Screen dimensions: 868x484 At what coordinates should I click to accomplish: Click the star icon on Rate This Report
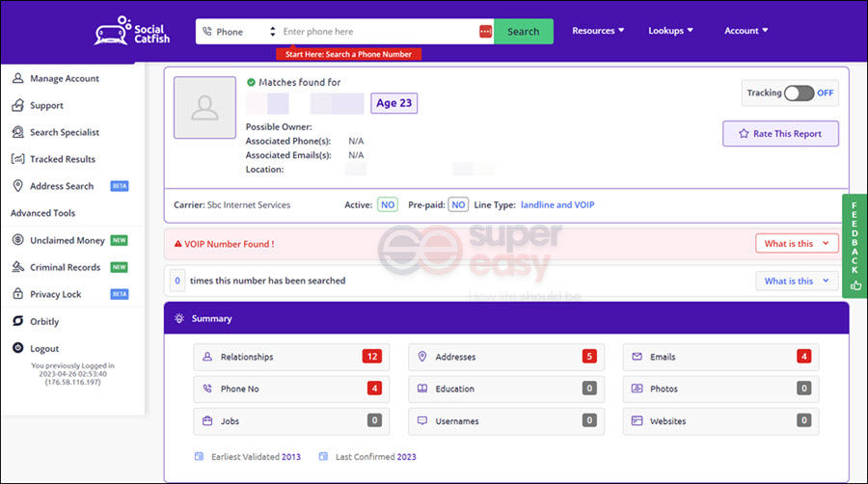[744, 133]
